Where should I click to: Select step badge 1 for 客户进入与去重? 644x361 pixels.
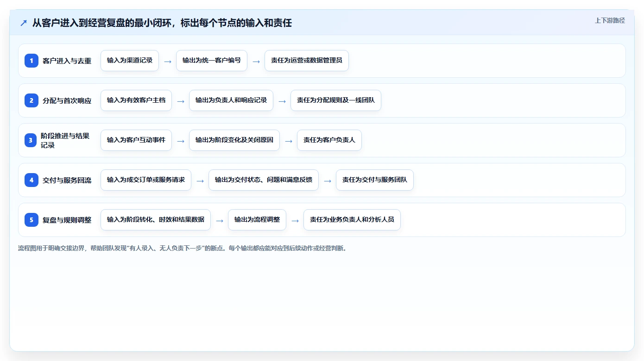(32, 61)
